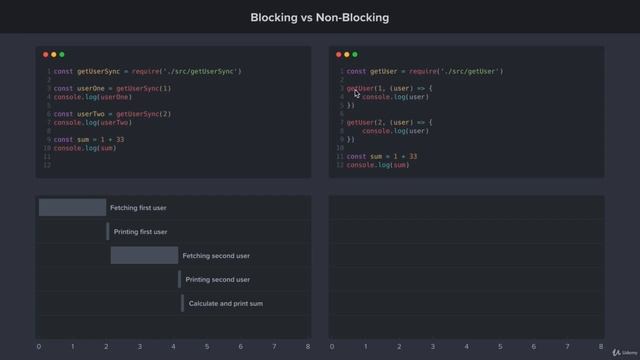Click the "console.log(userOne)" code line
The image size is (640, 360).
[93, 97]
